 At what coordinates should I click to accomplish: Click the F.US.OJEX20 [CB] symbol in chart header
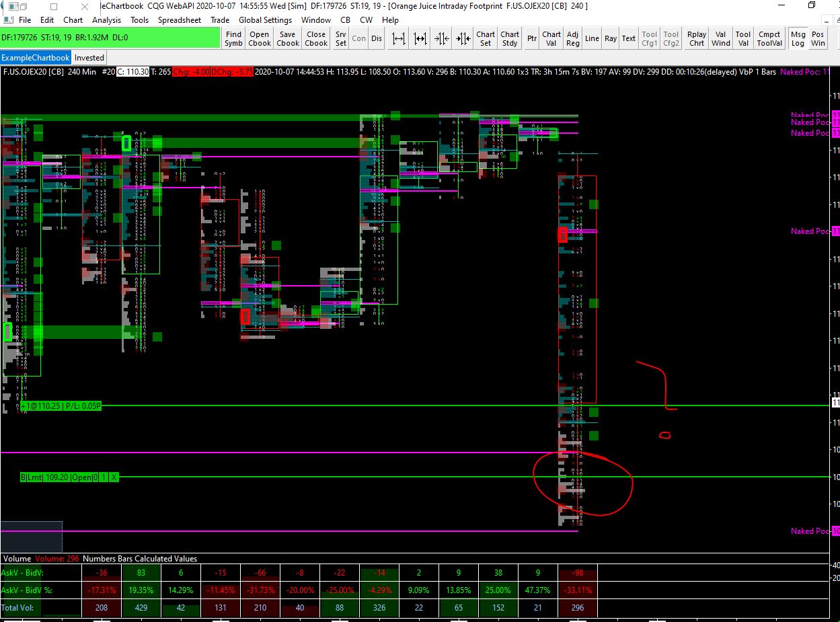coord(34,72)
